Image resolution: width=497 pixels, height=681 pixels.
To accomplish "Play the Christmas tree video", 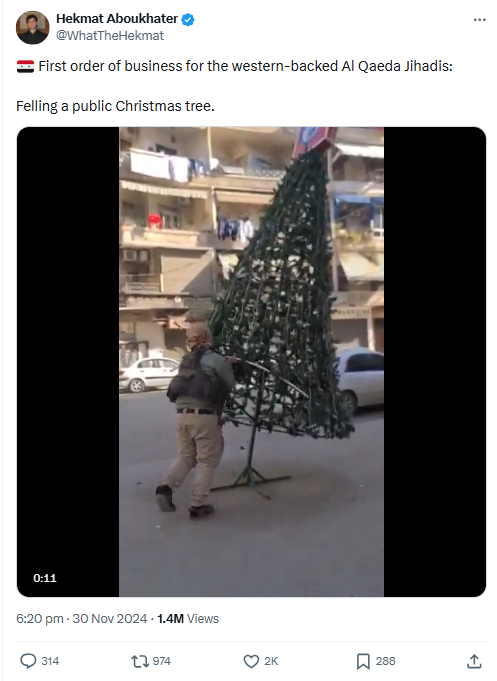I will 251,362.
